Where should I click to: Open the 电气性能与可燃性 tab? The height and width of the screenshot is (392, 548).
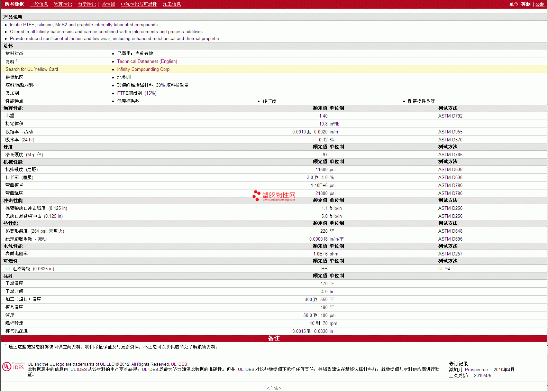139,4
